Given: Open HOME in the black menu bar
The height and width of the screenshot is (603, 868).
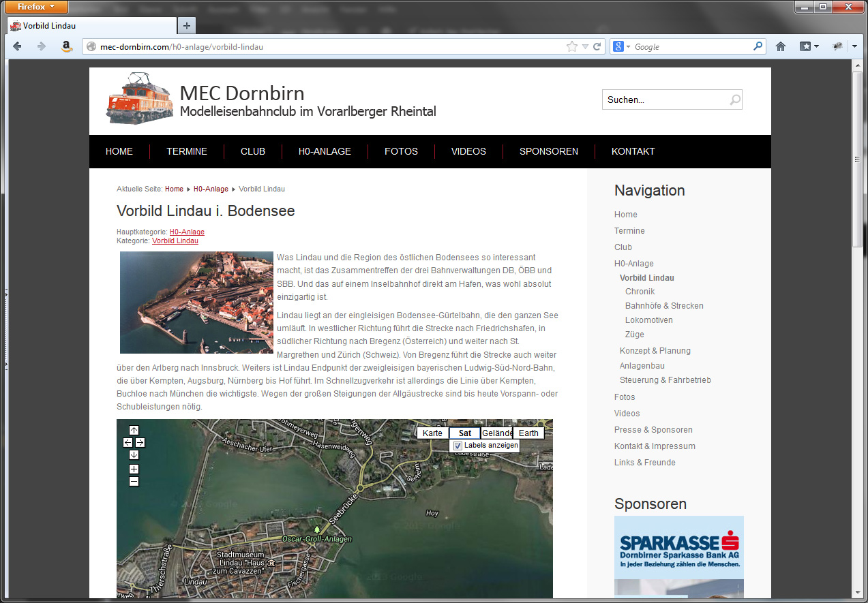Looking at the screenshot, I should [x=119, y=151].
